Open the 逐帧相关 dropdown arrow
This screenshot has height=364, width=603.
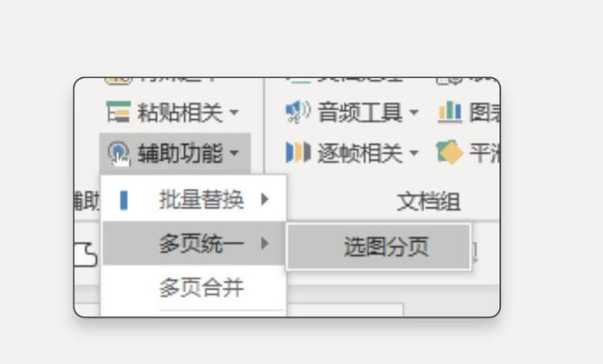point(413,153)
